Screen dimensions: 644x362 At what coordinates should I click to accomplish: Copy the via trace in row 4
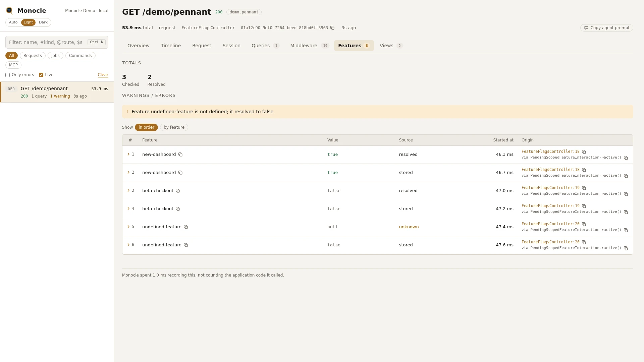[x=626, y=212]
